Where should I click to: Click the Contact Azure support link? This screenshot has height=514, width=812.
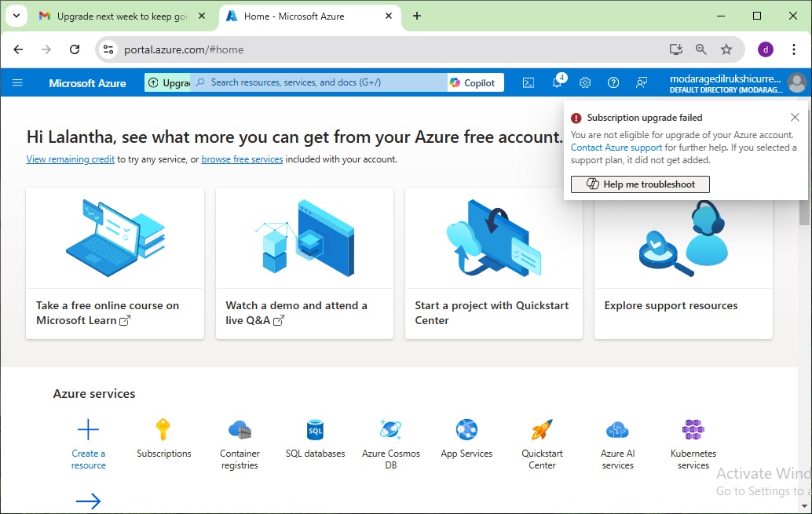point(616,148)
